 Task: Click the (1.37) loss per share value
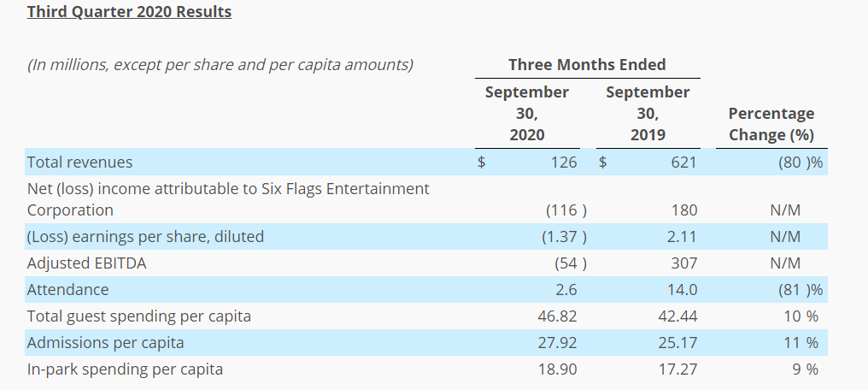click(x=564, y=237)
